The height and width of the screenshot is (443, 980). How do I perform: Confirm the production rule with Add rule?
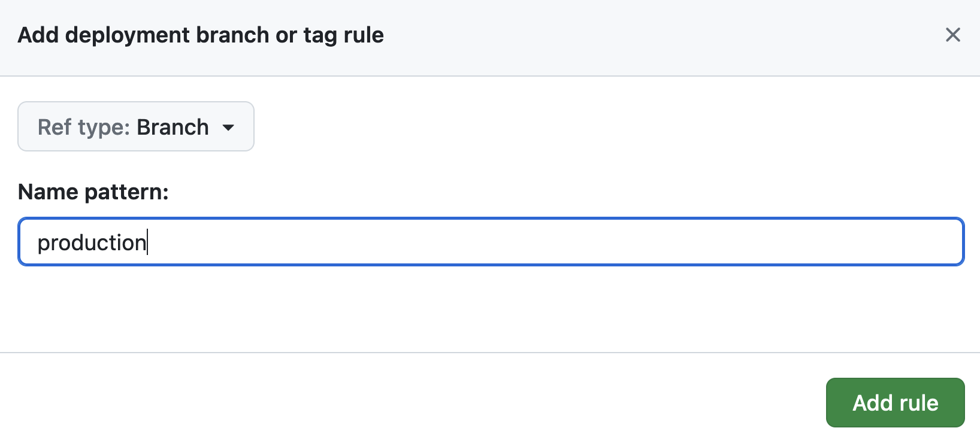pyautogui.click(x=895, y=403)
